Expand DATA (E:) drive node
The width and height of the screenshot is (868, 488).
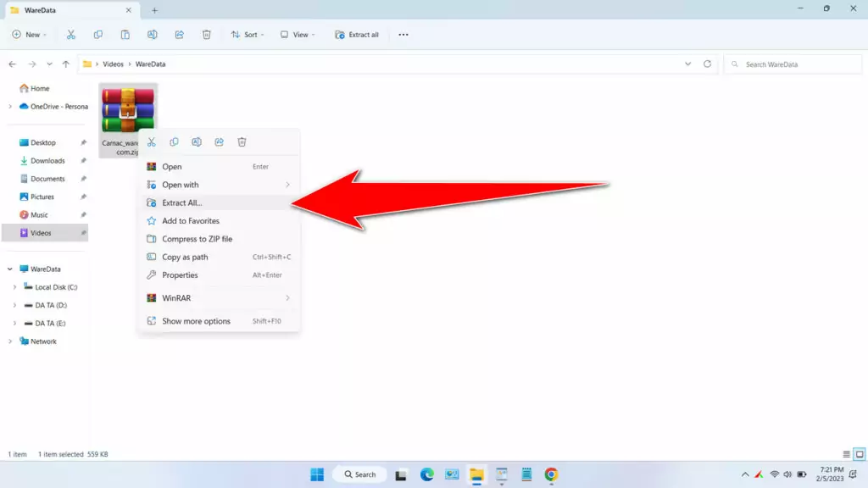coord(14,323)
